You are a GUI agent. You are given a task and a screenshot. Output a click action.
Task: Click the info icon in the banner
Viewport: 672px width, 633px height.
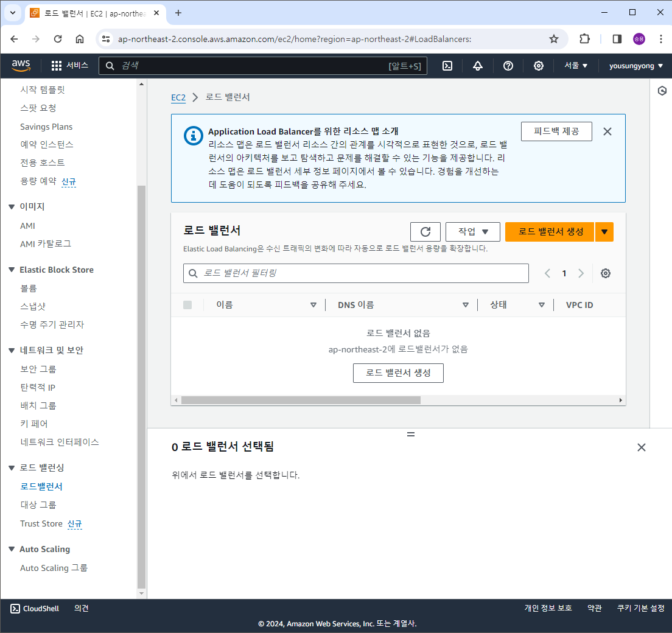pos(194,136)
